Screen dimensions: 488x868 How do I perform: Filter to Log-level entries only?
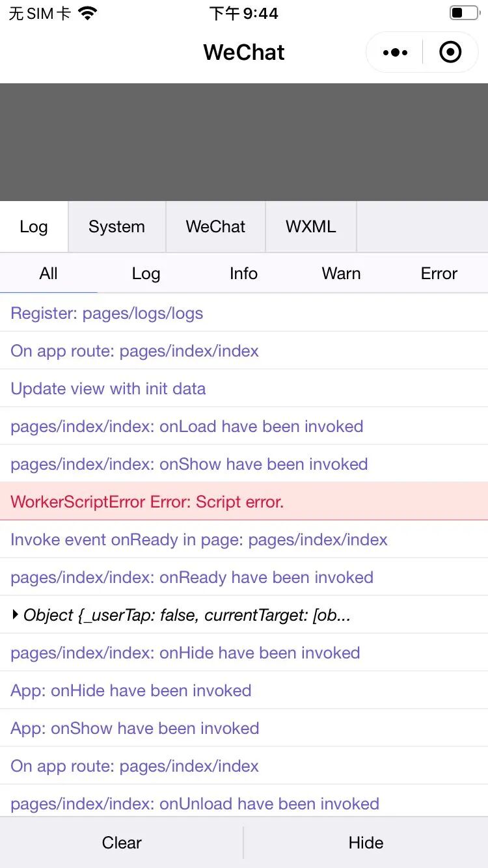pos(146,273)
